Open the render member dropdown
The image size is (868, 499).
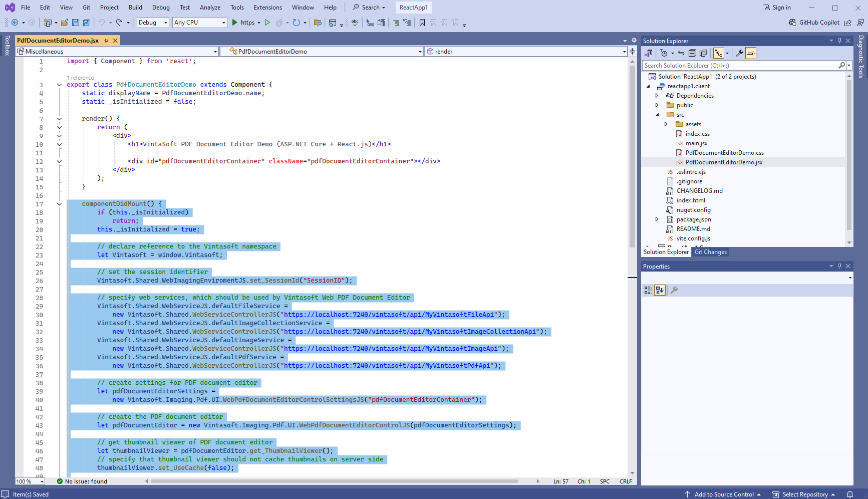pyautogui.click(x=526, y=51)
